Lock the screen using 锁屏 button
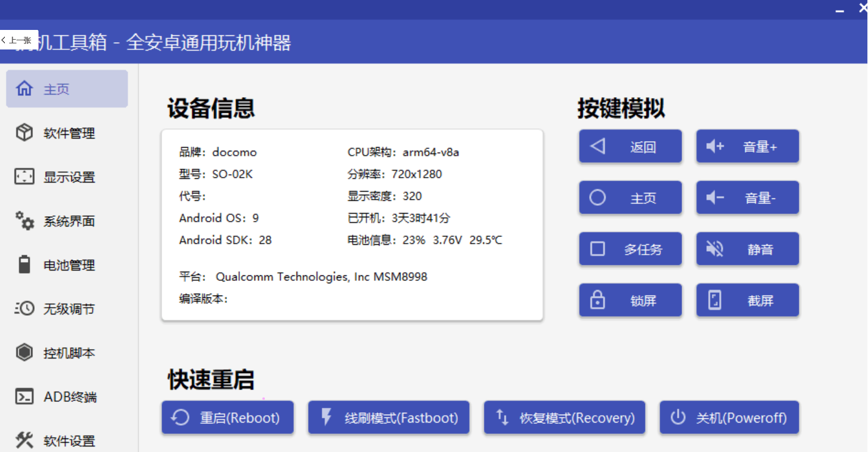This screenshot has height=452, width=868. click(630, 300)
